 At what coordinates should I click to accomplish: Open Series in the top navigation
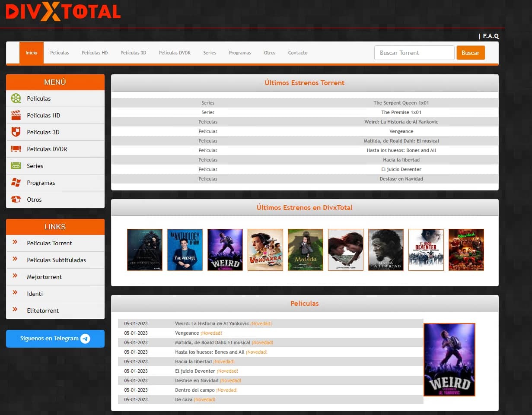pos(210,53)
